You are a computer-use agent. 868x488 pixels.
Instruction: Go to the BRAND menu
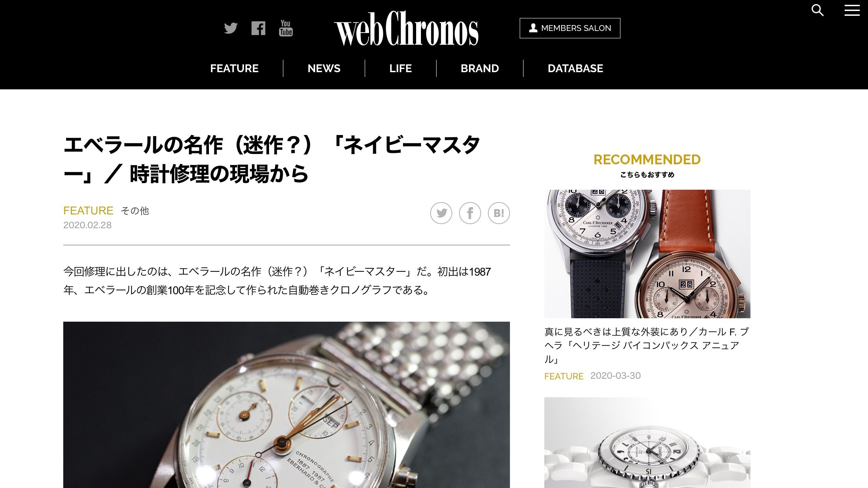pyautogui.click(x=480, y=68)
